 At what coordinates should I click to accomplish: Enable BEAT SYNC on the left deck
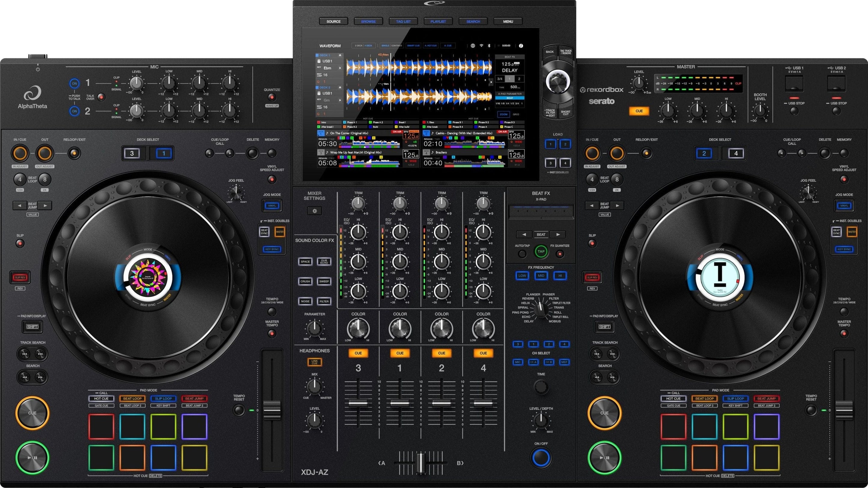265,232
